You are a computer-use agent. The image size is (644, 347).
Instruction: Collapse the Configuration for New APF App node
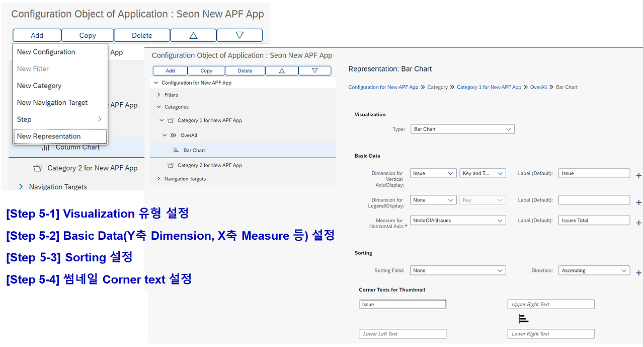coord(155,83)
